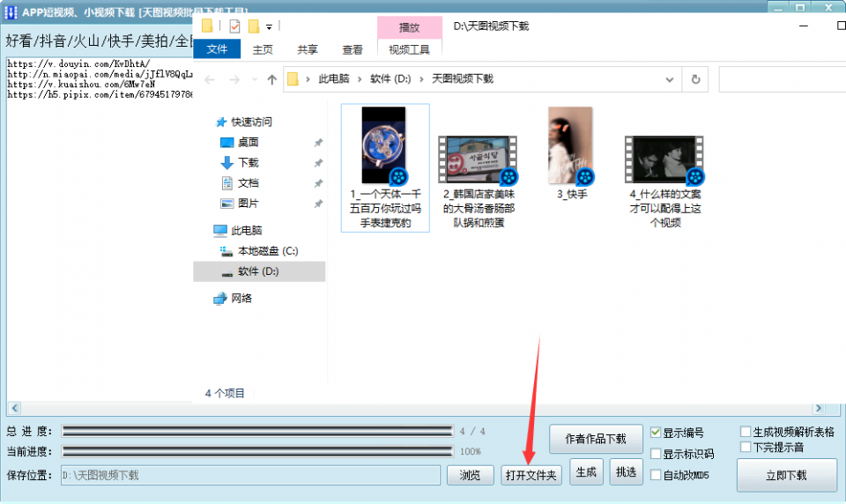Open the quick access toolbar customize arrow
Viewport: 846px width, 504px height.
[x=269, y=26]
